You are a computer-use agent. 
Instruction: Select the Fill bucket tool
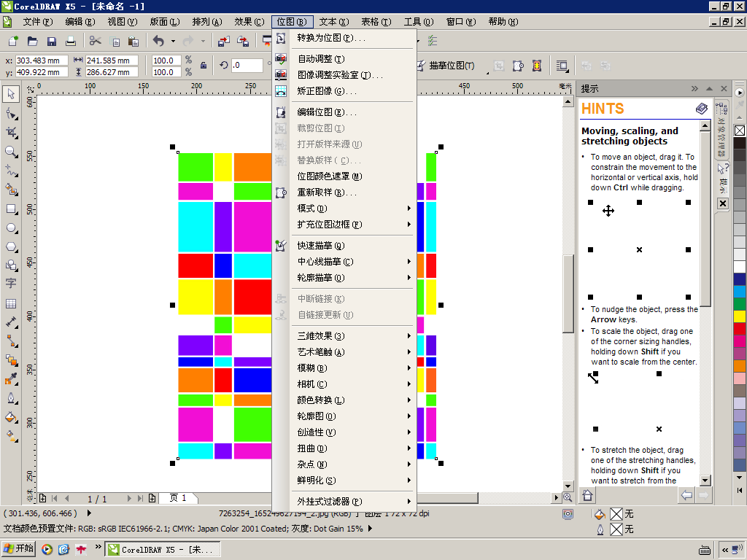(11, 417)
